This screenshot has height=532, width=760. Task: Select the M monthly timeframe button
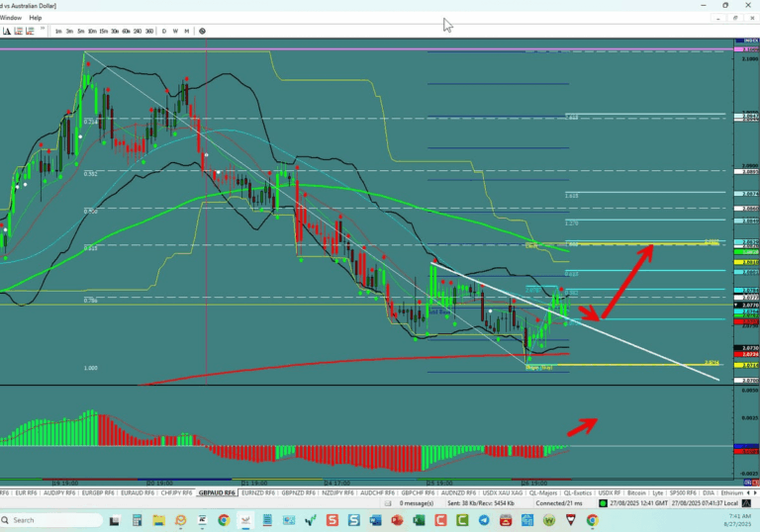click(187, 31)
